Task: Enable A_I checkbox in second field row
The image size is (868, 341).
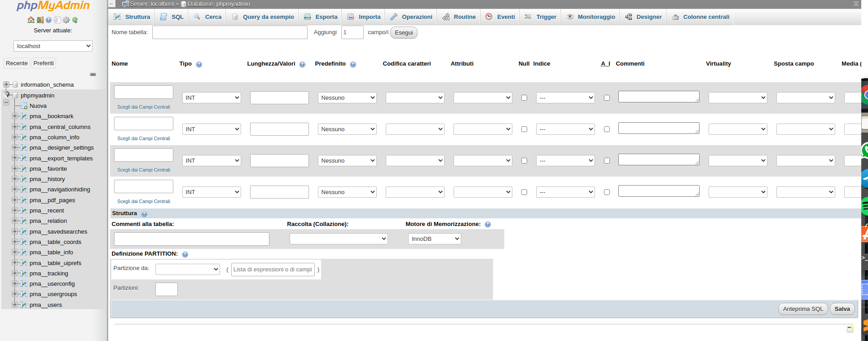Action: point(607,129)
